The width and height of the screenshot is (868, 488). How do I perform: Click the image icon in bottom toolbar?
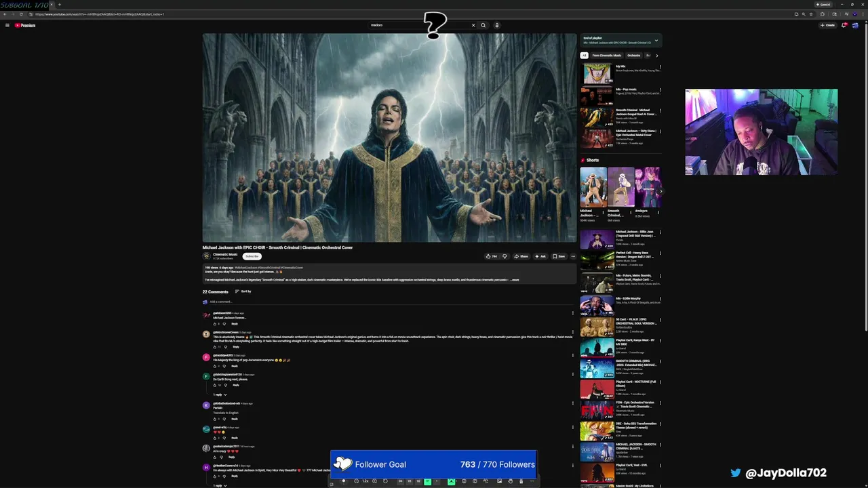point(500,481)
